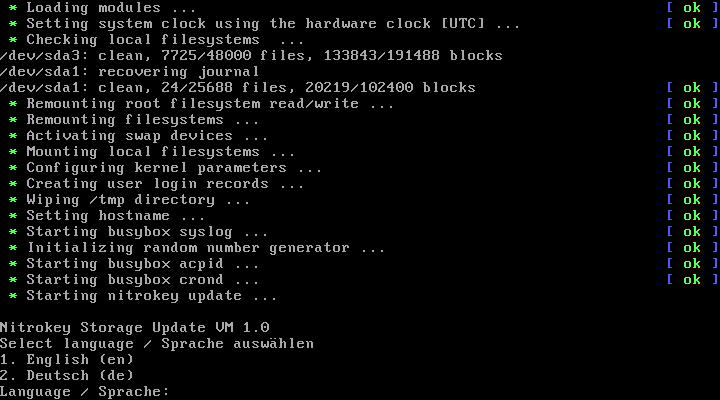
Task: Click the "Remounting root filesystem read/write" message
Action: [x=210, y=104]
